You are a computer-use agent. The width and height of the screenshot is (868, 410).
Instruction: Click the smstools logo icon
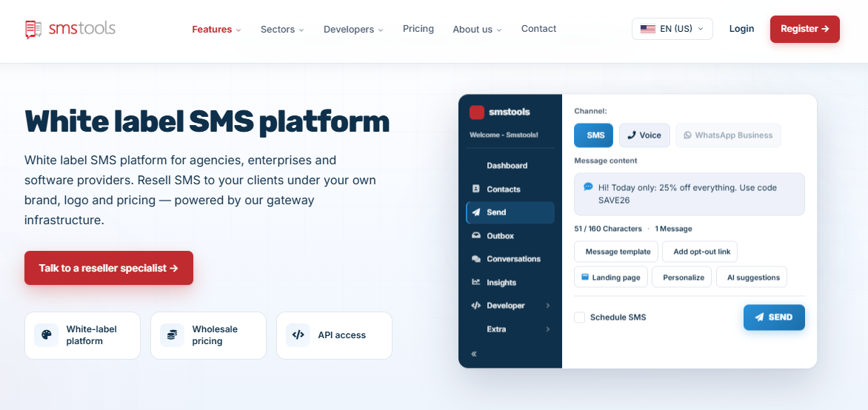(x=34, y=30)
